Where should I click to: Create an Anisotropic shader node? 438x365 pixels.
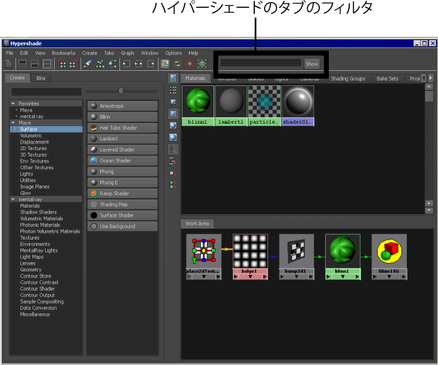point(122,106)
